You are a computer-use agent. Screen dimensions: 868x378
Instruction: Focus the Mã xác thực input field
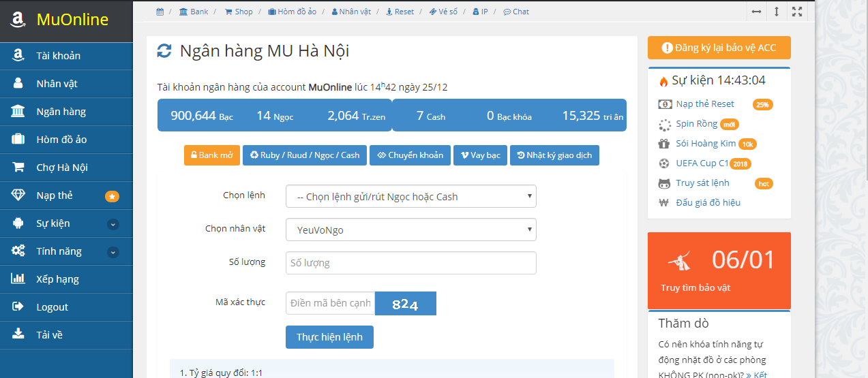point(330,303)
